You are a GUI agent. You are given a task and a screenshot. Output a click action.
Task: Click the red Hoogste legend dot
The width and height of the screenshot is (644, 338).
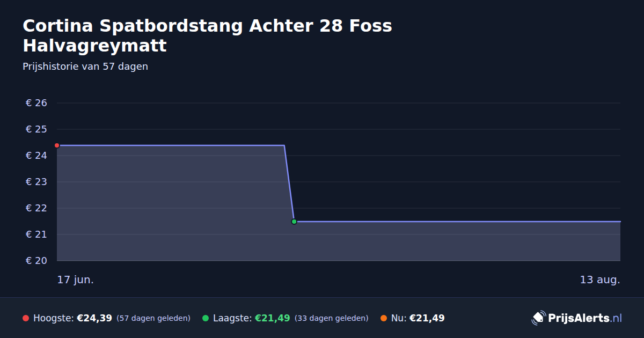point(26,318)
